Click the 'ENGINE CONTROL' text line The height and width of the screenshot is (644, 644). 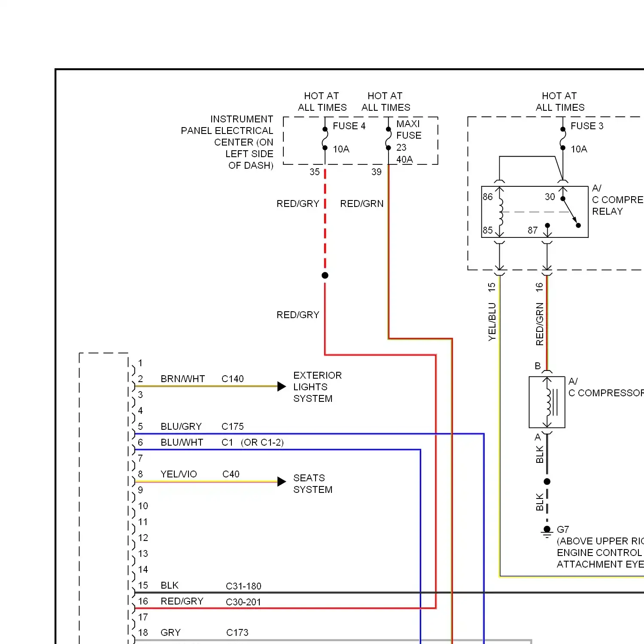coord(600,553)
